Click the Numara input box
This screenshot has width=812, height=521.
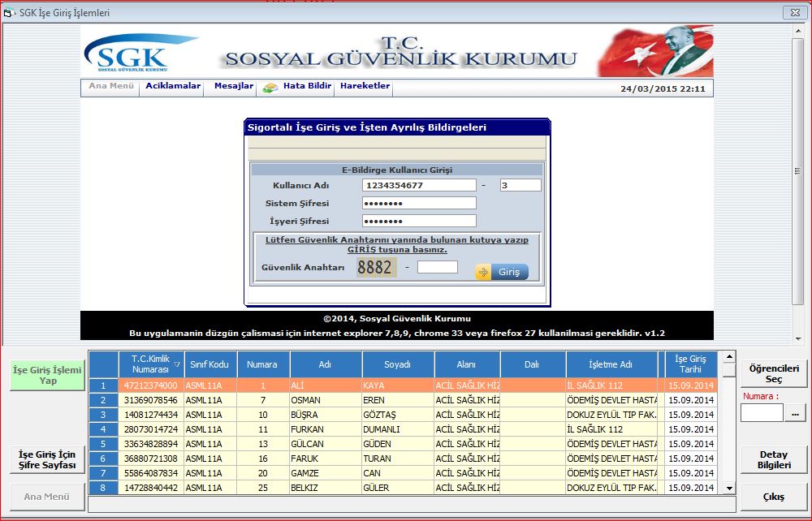point(760,413)
